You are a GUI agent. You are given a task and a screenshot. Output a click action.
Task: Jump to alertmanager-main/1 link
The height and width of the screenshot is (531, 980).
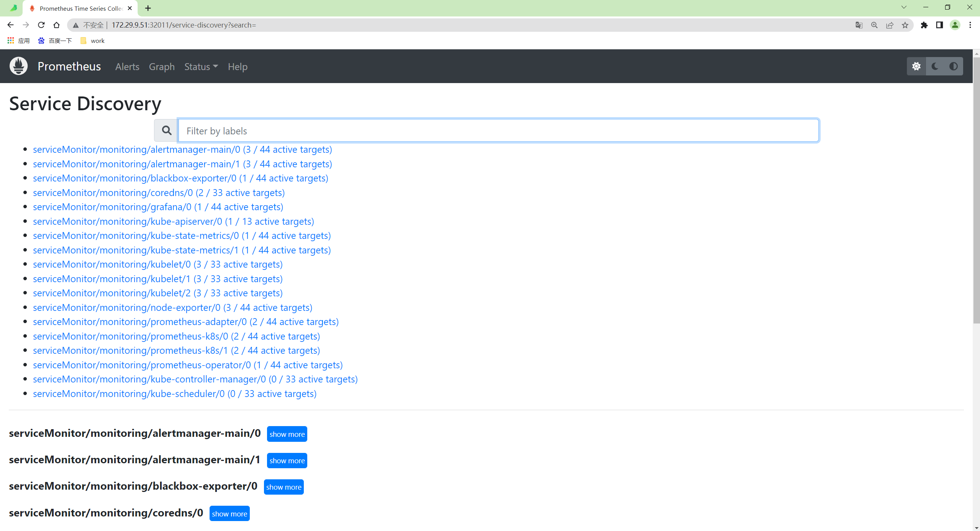click(x=182, y=164)
